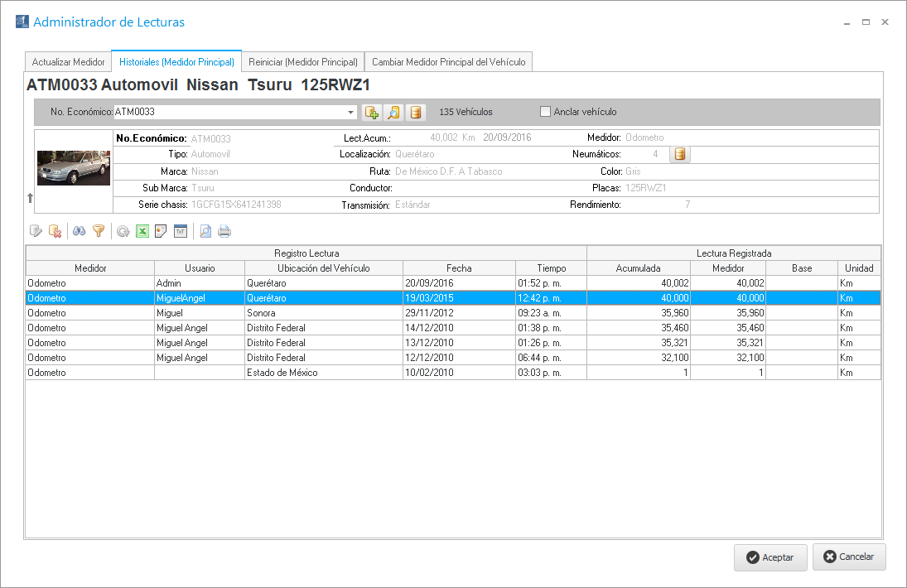Click the refresh icon in the toolbar

point(123,232)
